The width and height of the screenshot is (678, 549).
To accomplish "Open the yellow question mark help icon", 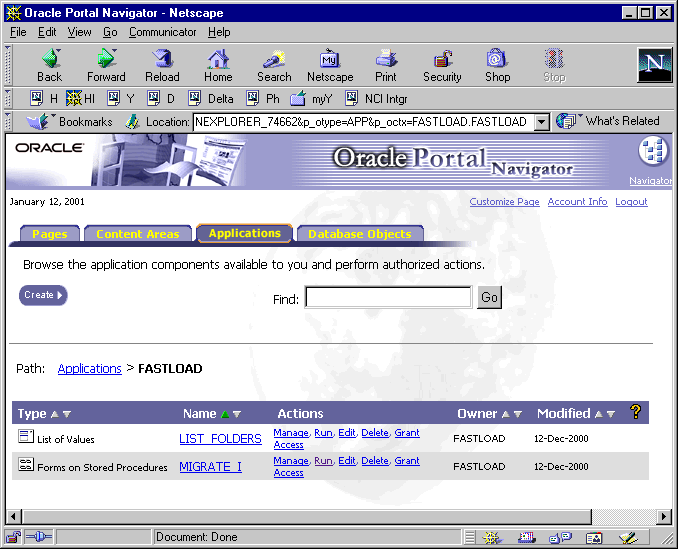I will tap(634, 412).
